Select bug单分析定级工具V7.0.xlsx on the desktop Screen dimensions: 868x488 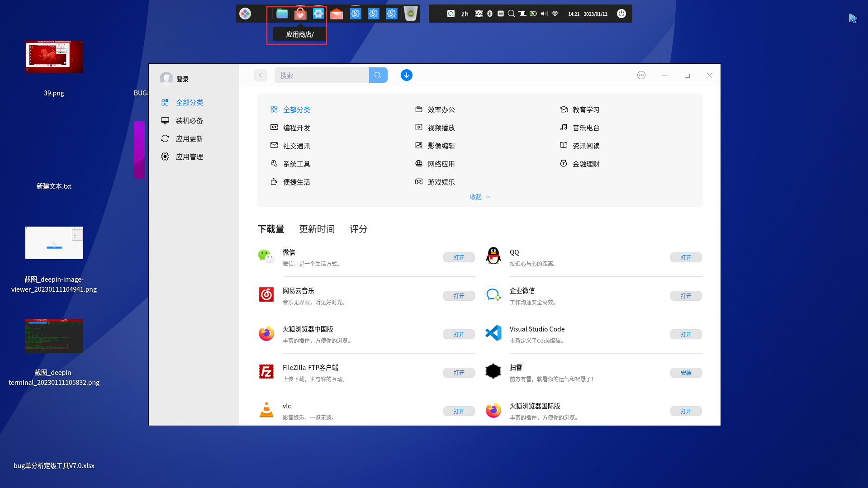(54, 466)
